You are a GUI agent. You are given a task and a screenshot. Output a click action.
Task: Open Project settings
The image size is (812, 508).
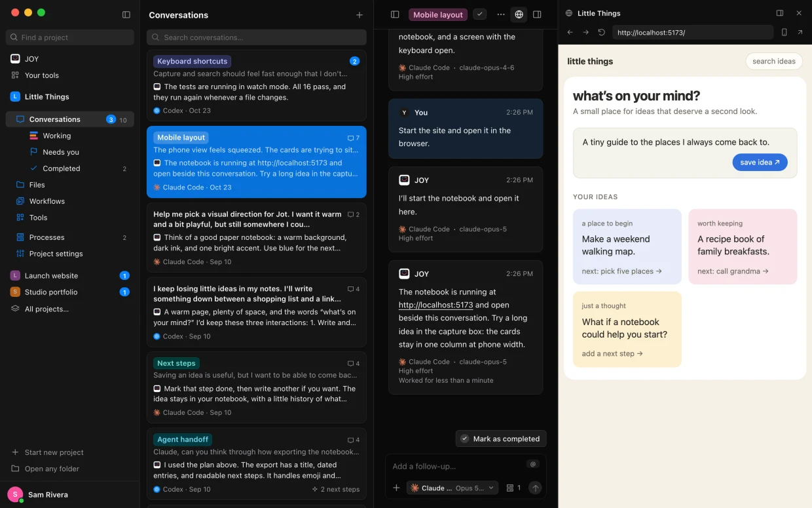70,254
